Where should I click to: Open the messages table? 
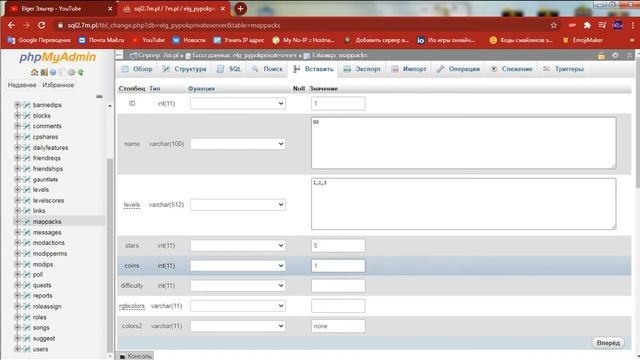(x=47, y=232)
